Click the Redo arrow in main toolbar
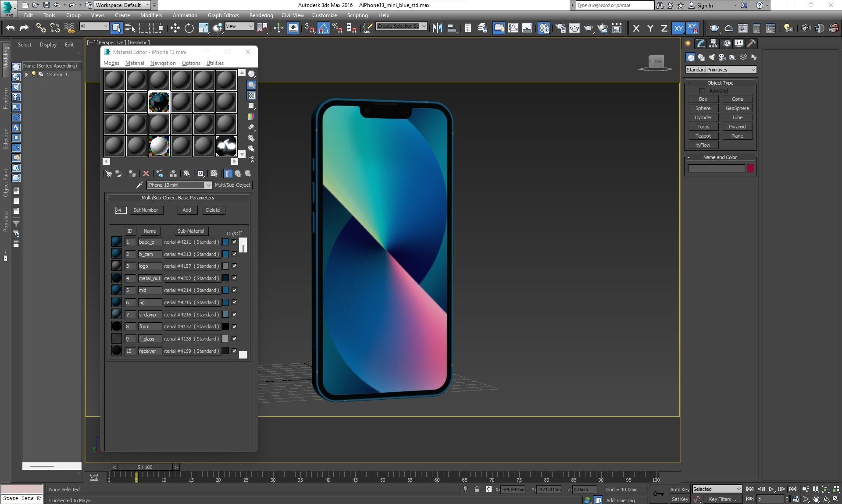 [x=24, y=28]
